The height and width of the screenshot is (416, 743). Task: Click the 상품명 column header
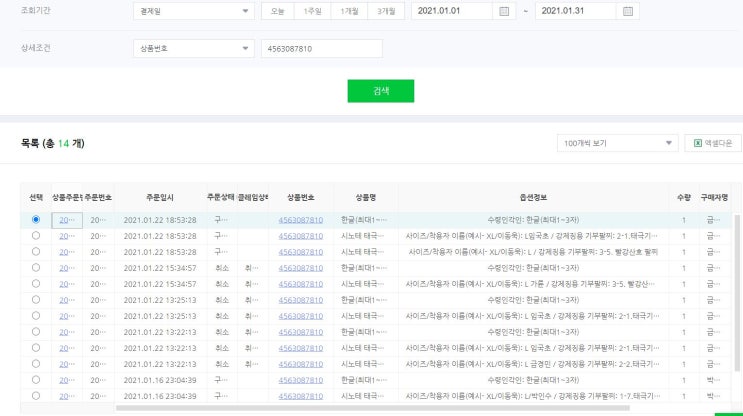tap(365, 198)
